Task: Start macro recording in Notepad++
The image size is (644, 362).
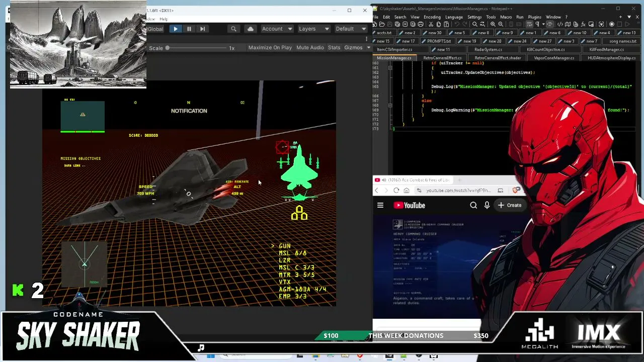Action: tap(612, 24)
